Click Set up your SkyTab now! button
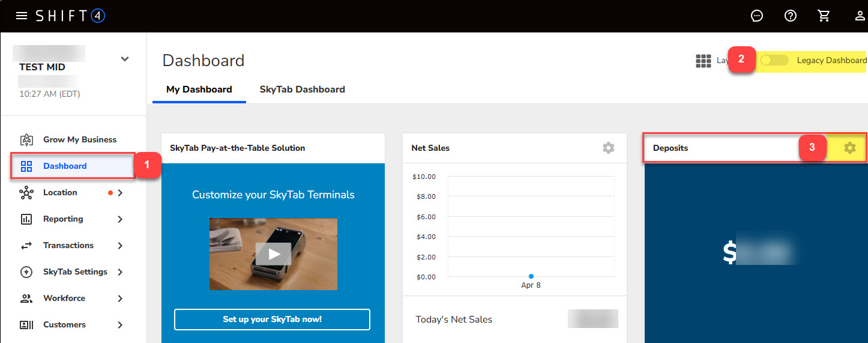 pos(272,320)
